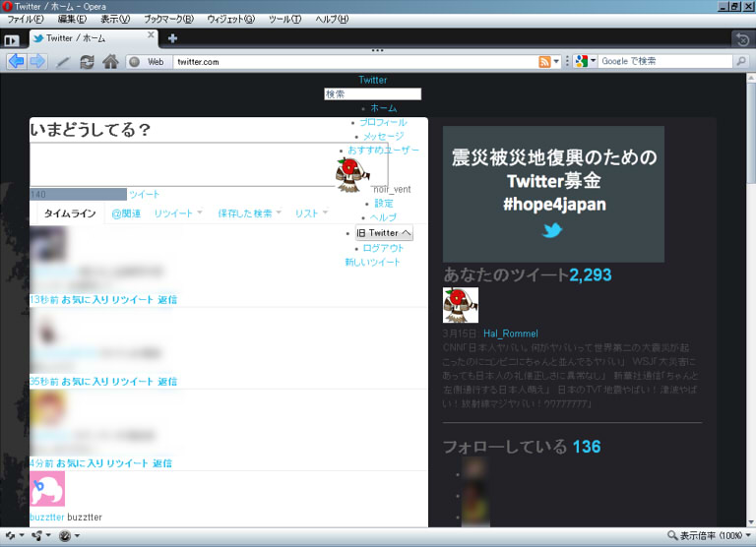Toggle the Opera panel sidebar button
The height and width of the screenshot is (547, 756).
(12, 40)
